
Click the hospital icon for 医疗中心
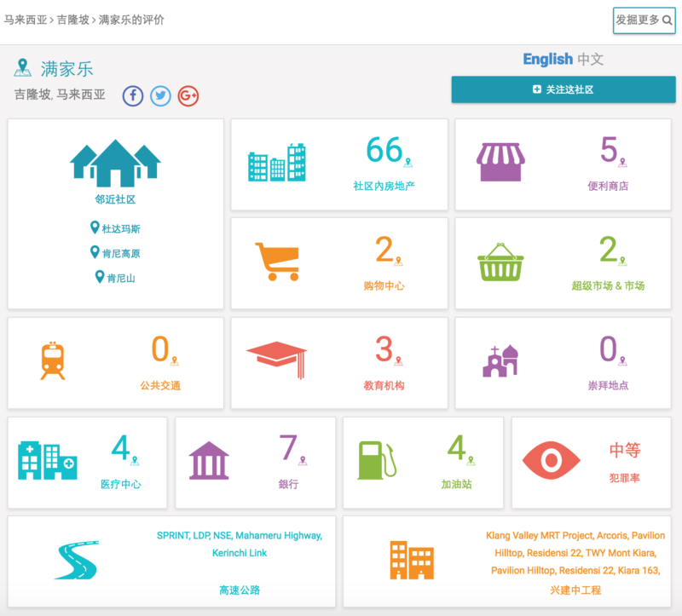48,460
